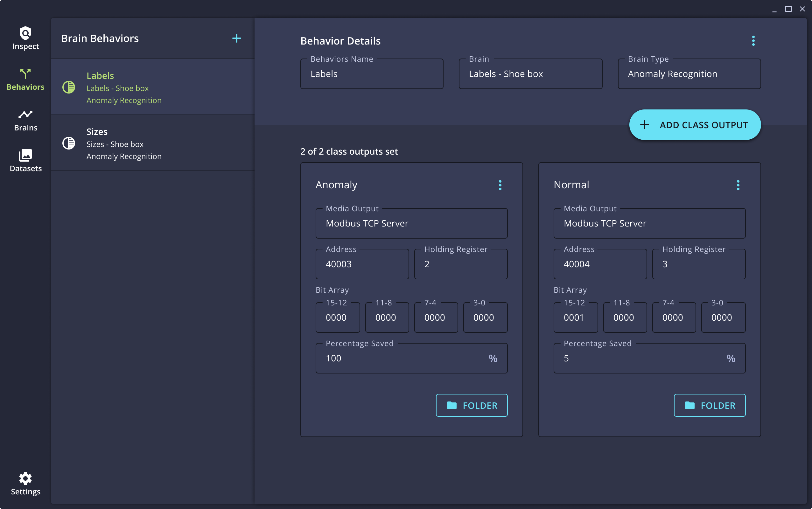Open the Datasets panel

25,159
